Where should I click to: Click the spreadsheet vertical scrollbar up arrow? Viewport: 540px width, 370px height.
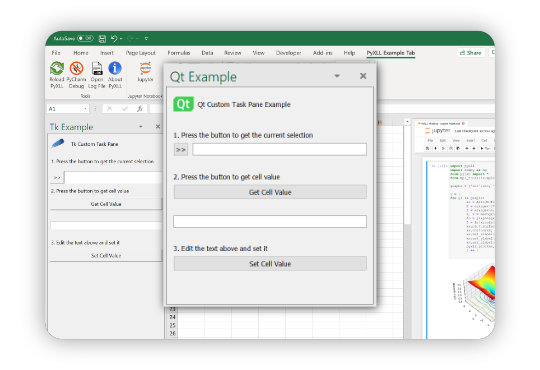point(407,122)
